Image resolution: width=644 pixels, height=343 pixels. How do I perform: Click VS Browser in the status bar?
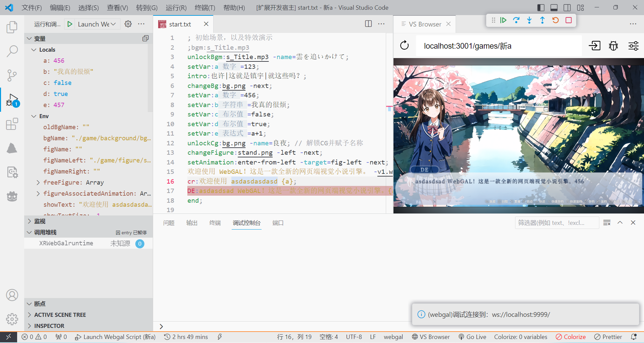431,337
